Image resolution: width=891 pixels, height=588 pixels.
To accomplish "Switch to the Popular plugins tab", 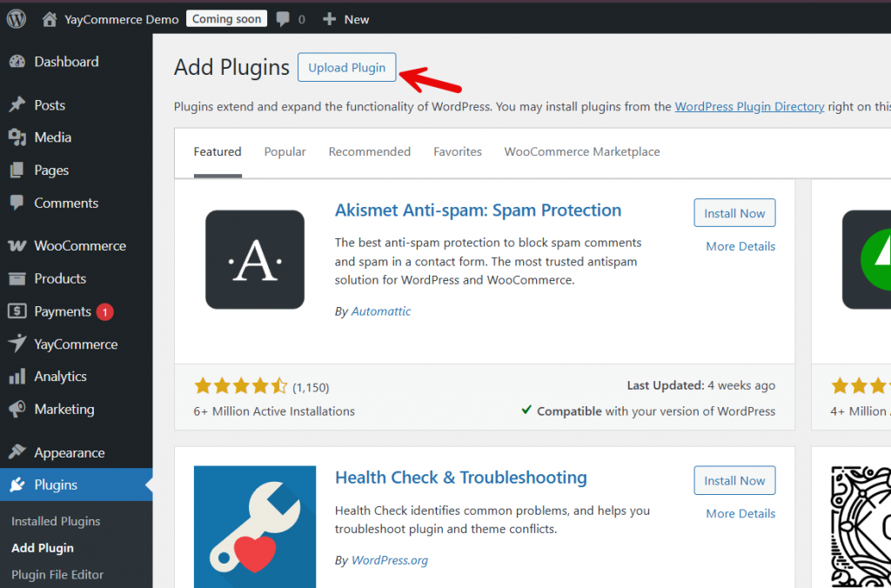I will [x=285, y=151].
